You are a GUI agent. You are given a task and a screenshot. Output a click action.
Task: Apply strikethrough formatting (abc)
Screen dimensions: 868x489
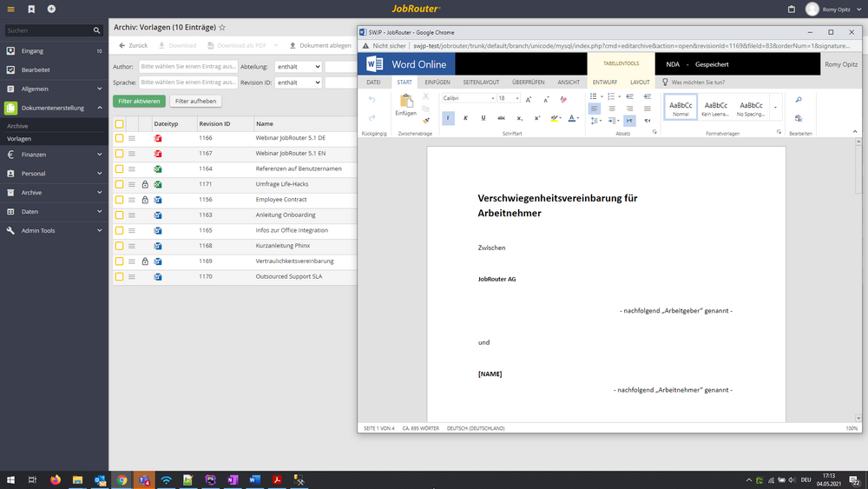click(x=501, y=118)
